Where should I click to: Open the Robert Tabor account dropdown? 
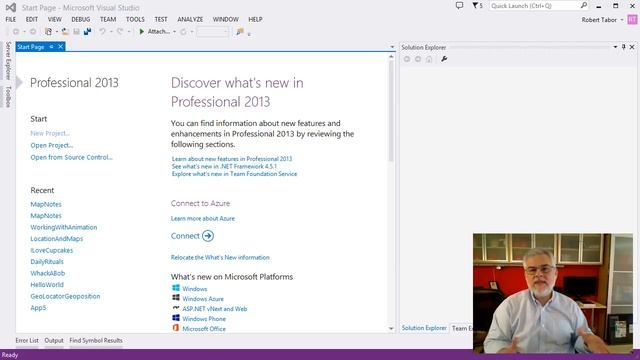coord(622,20)
